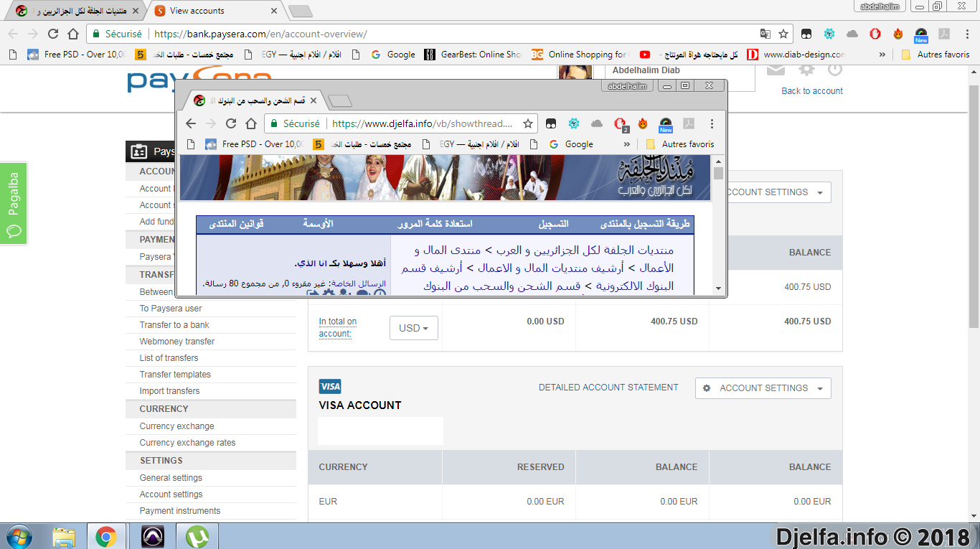Open the USD currency dropdown
Image resolution: width=980 pixels, height=549 pixels.
click(414, 328)
